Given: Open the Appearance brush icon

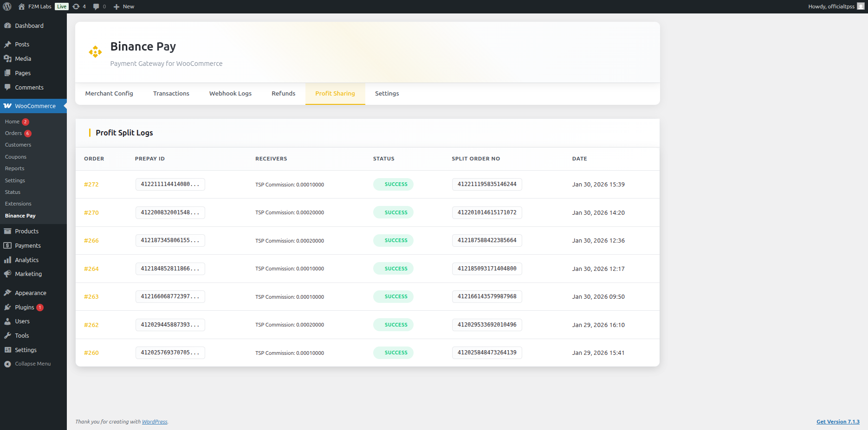Looking at the screenshot, I should (x=7, y=293).
